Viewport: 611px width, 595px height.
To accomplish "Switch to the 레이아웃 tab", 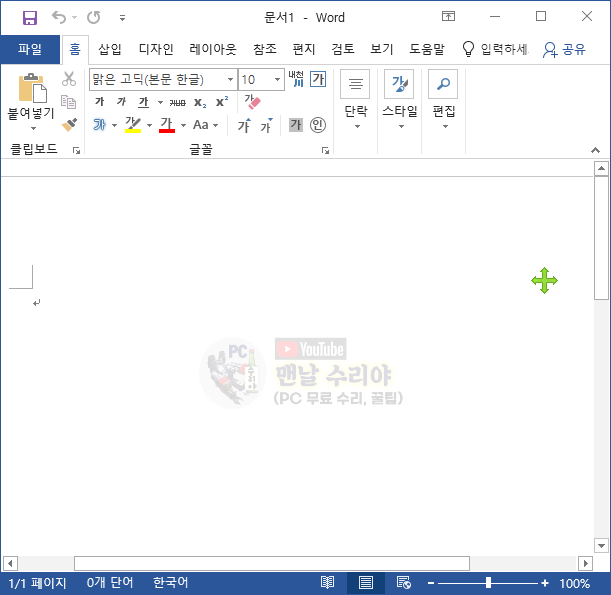I will [x=213, y=49].
